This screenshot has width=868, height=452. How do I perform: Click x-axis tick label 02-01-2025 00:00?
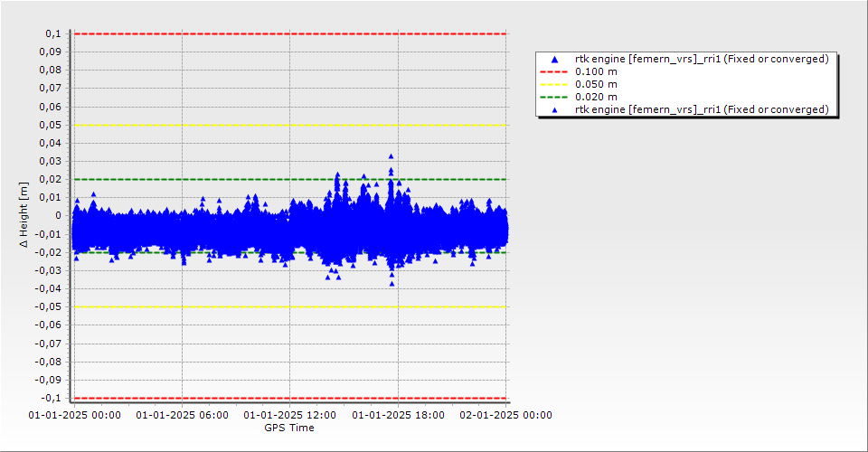click(x=505, y=416)
